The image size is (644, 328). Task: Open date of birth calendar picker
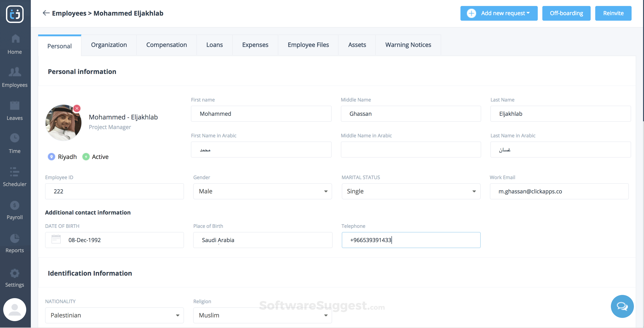pos(56,240)
